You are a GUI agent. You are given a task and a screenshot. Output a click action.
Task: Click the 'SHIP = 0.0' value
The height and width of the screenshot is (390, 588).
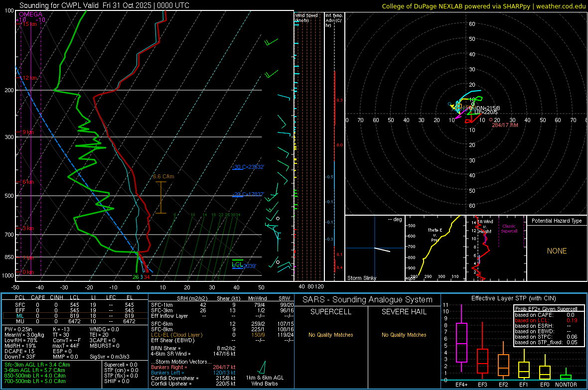pyautogui.click(x=117, y=381)
